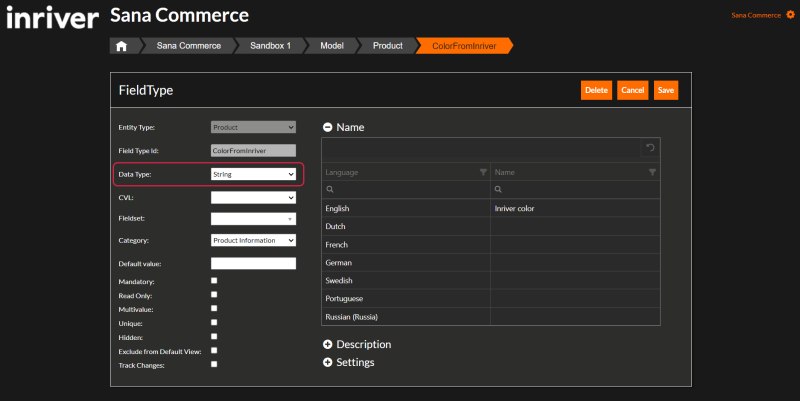The image size is (800, 401).
Task: Turn on Track Changes checkbox
Action: click(214, 364)
